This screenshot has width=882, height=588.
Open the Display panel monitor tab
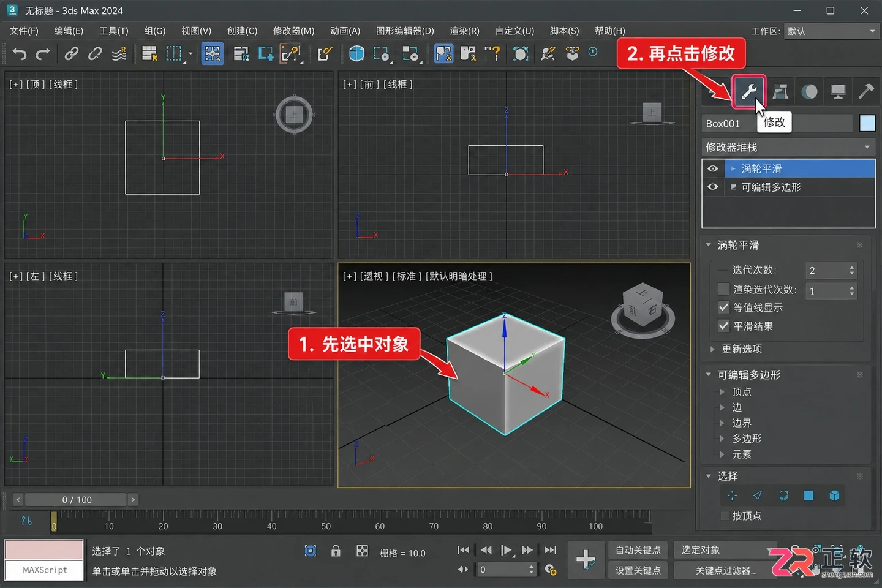click(838, 92)
